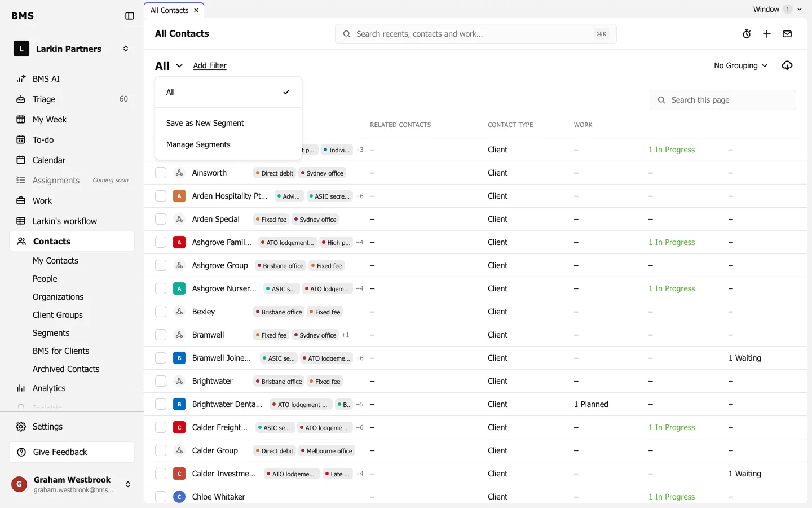The image size is (812, 508).
Task: Open 1 Planned for Brightwater Dental
Action: [x=591, y=404]
